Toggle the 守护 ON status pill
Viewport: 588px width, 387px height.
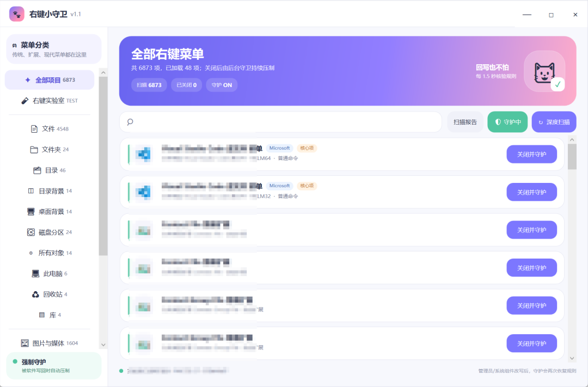point(222,85)
